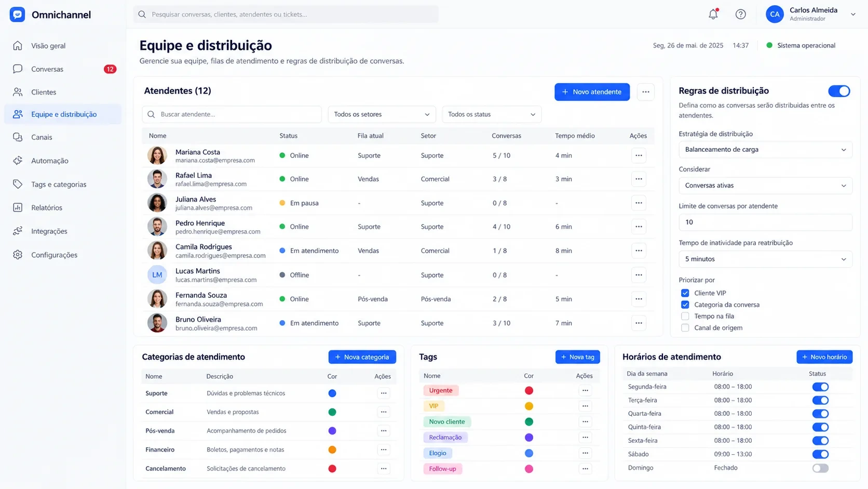Viewport: 868px width, 489px height.
Task: Go to Relatórios page
Action: pos(47,207)
